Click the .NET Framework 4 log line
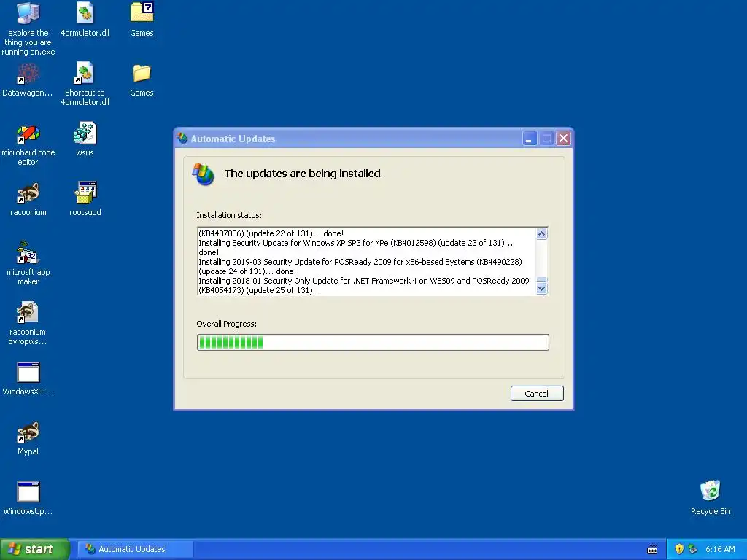 364,286
